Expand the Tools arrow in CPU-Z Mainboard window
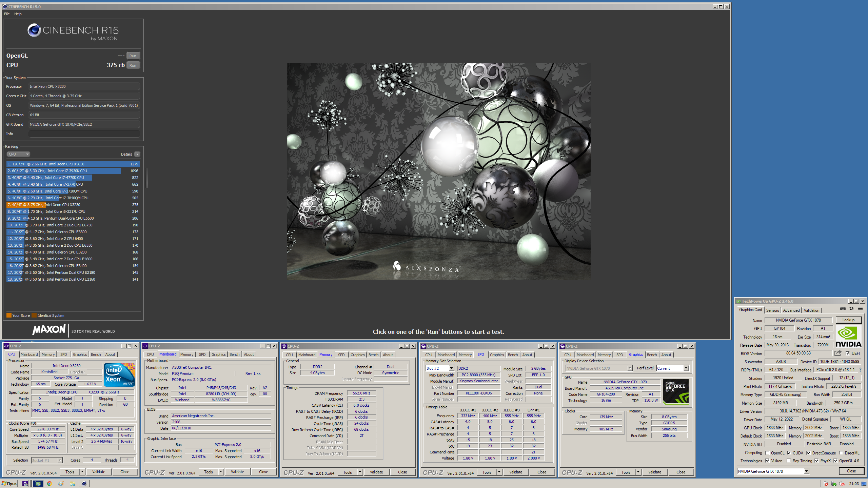 tap(221, 472)
